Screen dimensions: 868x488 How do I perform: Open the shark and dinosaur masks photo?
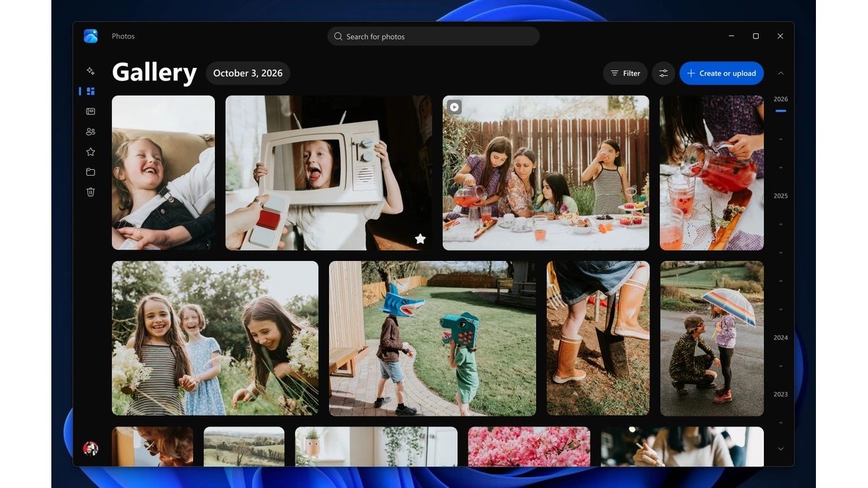click(x=433, y=338)
